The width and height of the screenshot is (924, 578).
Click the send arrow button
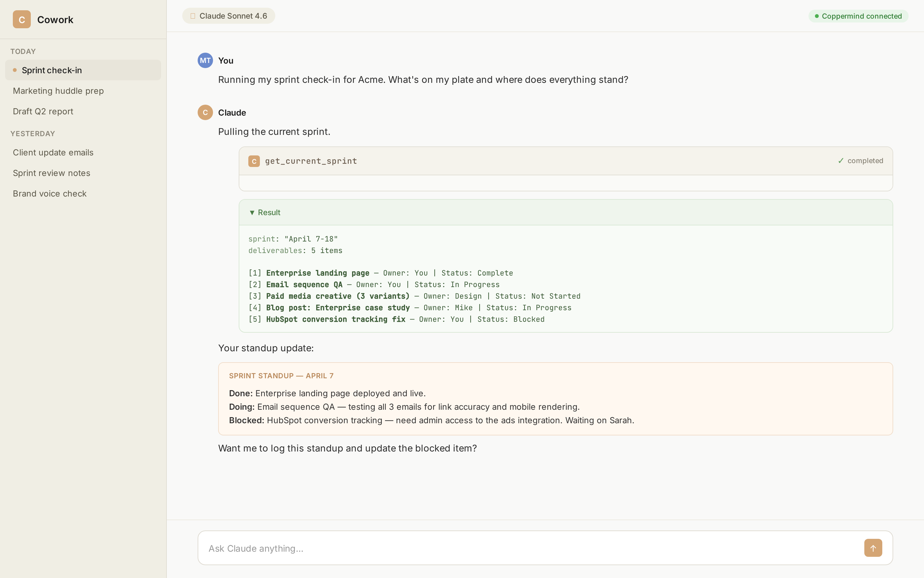tap(873, 548)
